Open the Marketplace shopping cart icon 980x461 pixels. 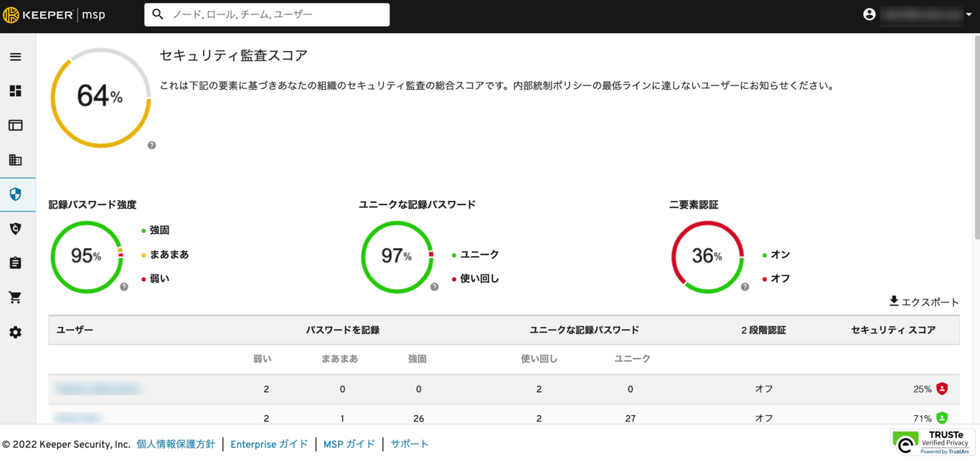coord(15,297)
